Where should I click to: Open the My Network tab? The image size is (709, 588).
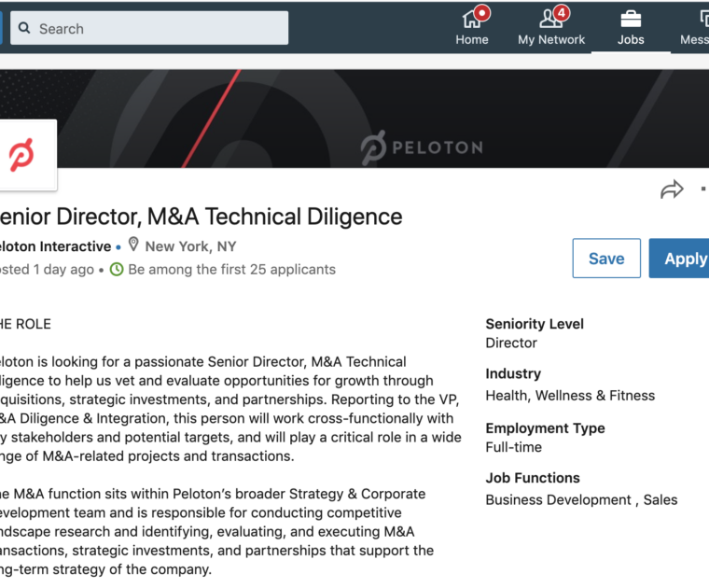pos(551,28)
